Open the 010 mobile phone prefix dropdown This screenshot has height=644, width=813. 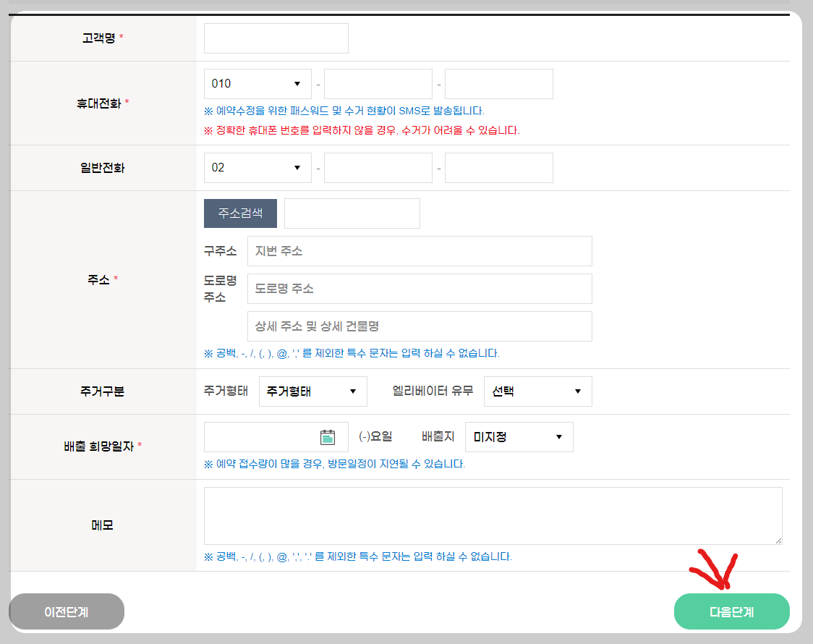tap(257, 83)
